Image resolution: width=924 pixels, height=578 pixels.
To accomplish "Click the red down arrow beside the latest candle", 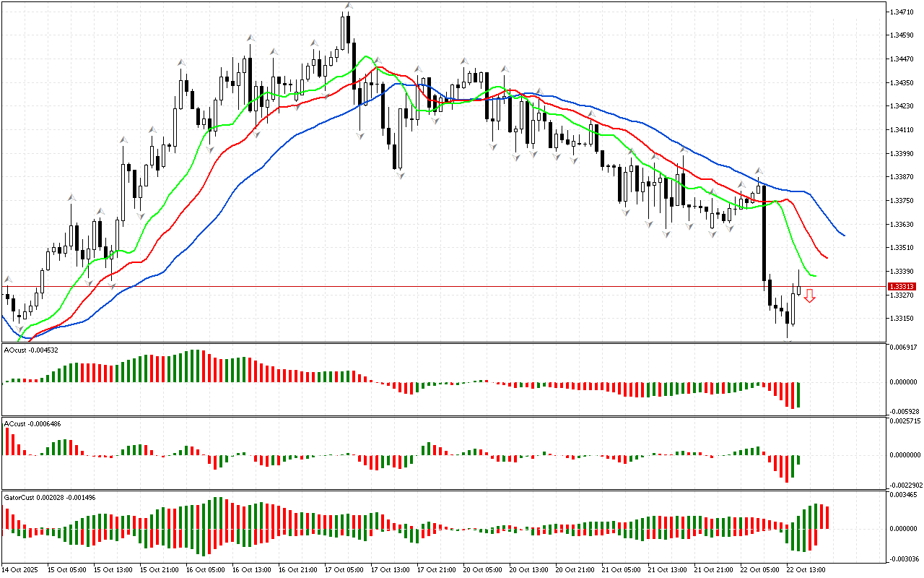I will [810, 296].
